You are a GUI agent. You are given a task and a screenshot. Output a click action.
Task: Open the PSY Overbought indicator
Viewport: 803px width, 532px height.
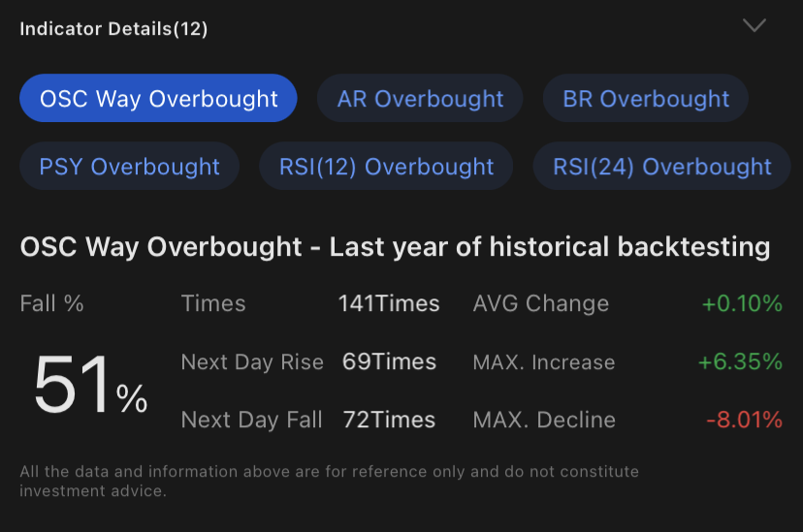pos(130,167)
